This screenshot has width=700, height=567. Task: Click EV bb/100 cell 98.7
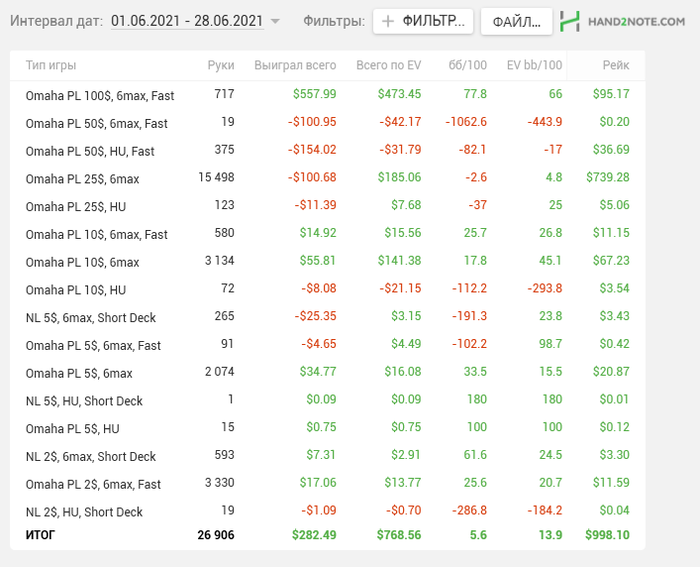550,344
